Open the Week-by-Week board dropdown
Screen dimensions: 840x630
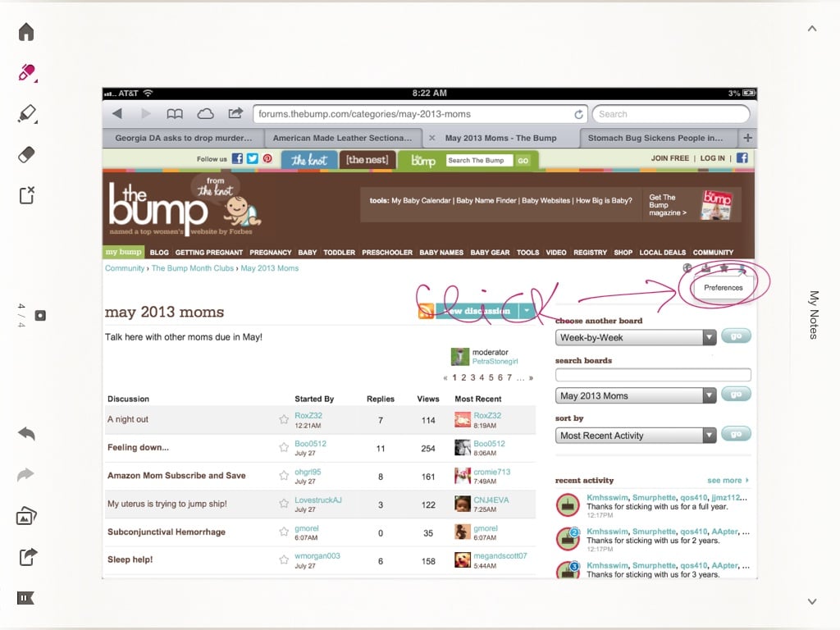point(636,337)
